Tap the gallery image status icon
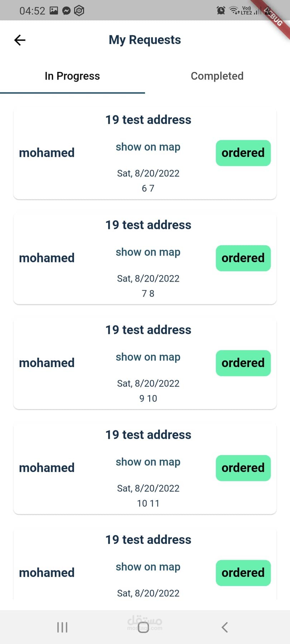 point(54,10)
